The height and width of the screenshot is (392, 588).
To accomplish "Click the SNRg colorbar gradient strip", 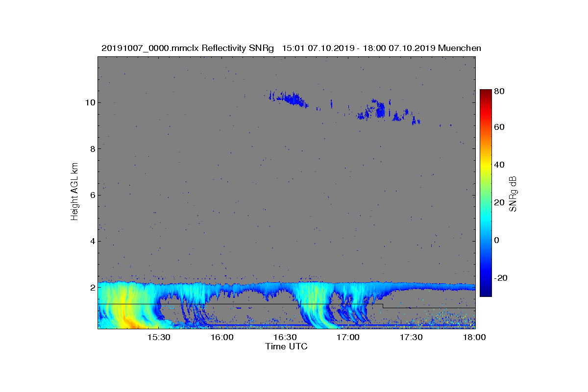I will (485, 193).
